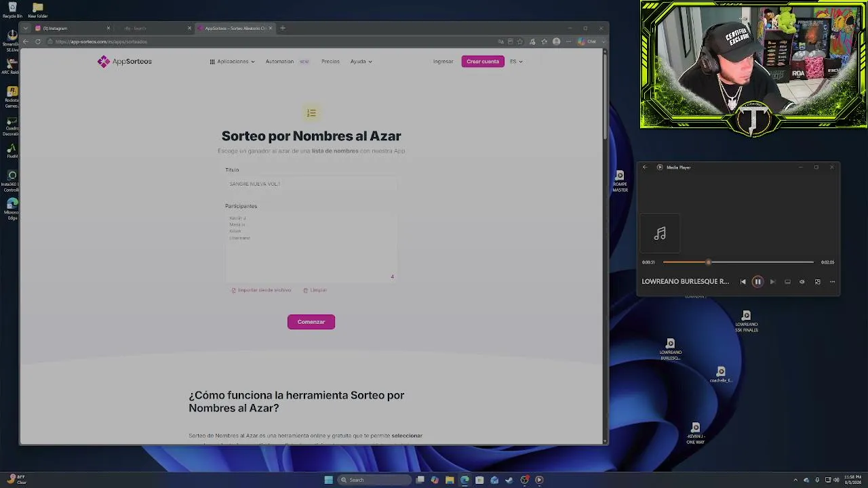Click the Limpiar link
This screenshot has width=868, height=488.
315,290
